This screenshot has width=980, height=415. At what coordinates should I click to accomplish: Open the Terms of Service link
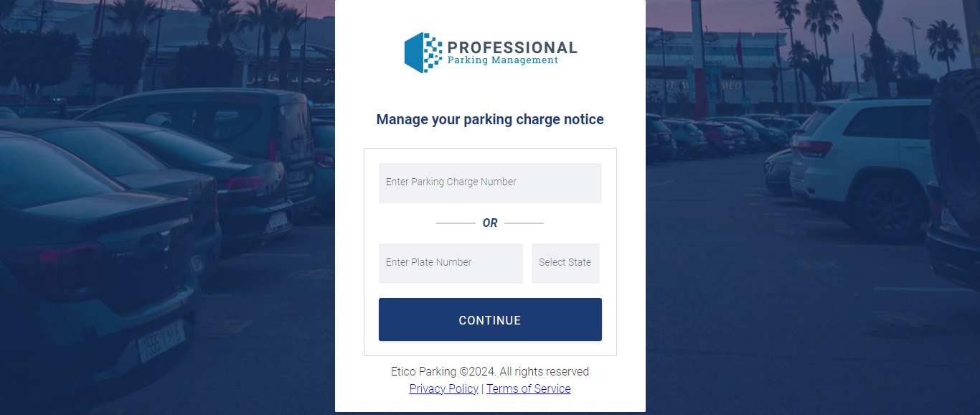pyautogui.click(x=529, y=388)
